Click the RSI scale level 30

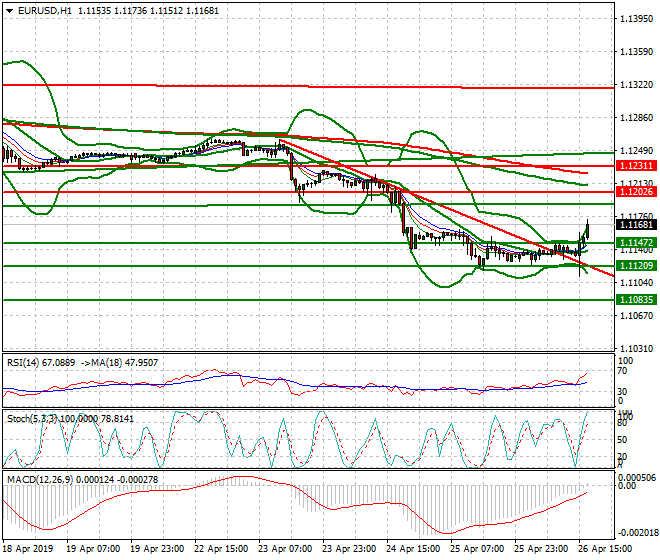tap(622, 391)
